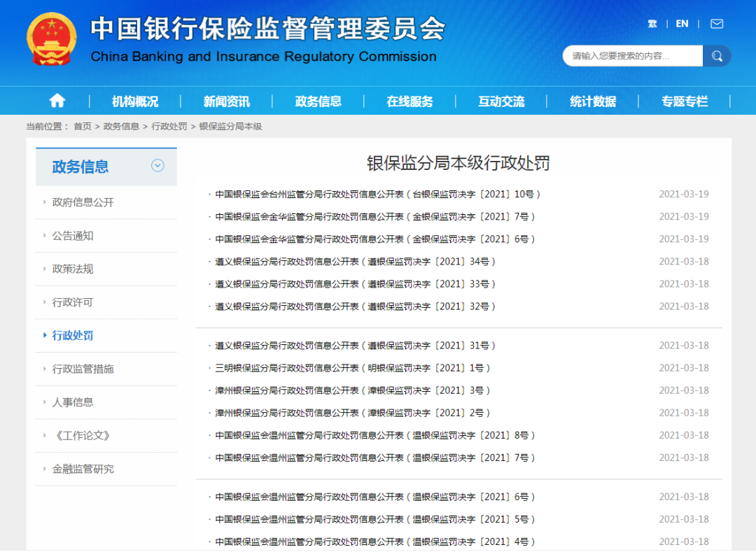
Task: Click the search magnifier button
Action: (717, 56)
